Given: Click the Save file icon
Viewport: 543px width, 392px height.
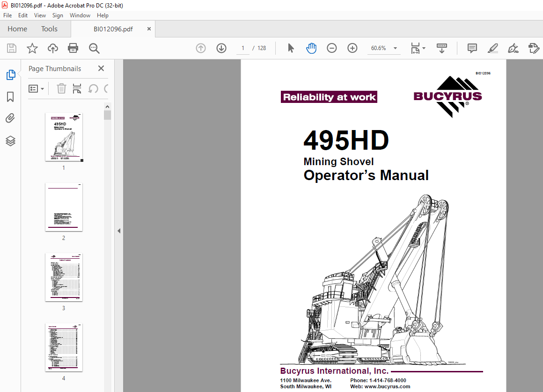Looking at the screenshot, I should [x=12, y=48].
